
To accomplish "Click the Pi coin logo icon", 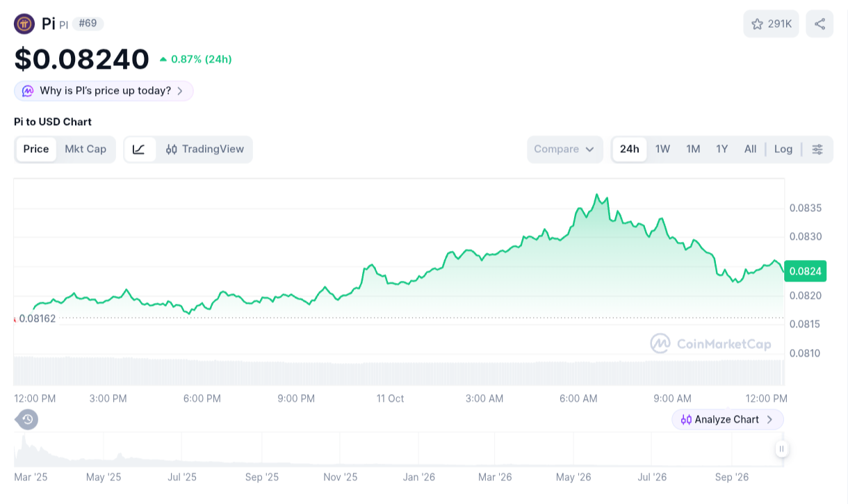I will click(x=24, y=24).
